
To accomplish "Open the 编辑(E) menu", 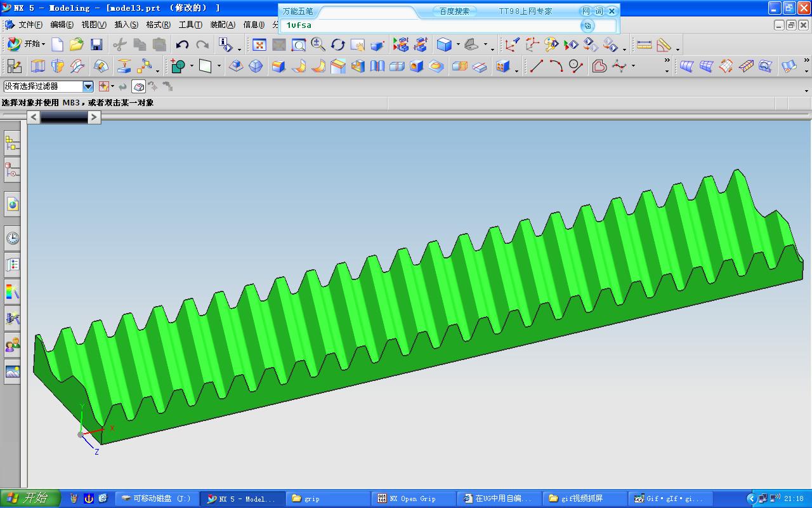I will 62,25.
